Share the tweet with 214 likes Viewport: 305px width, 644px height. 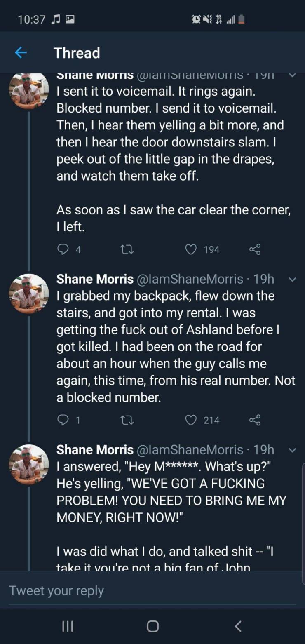255,420
